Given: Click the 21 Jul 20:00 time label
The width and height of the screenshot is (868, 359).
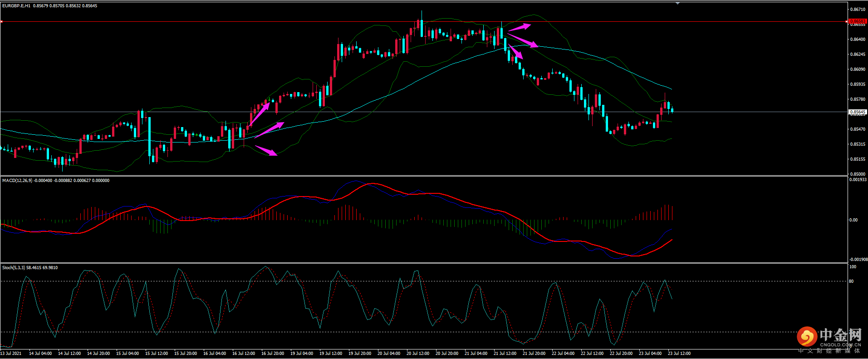Looking at the screenshot, I should [x=534, y=354].
